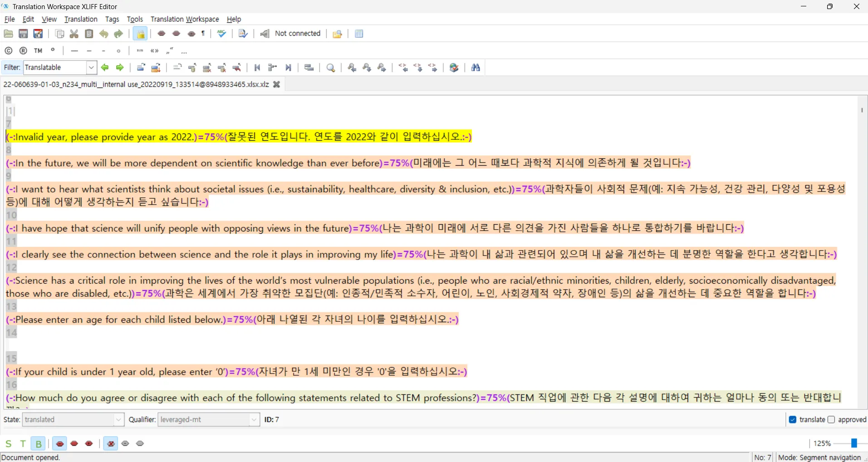Open the Translatable filter dropdown
The image size is (868, 462).
coord(91,67)
